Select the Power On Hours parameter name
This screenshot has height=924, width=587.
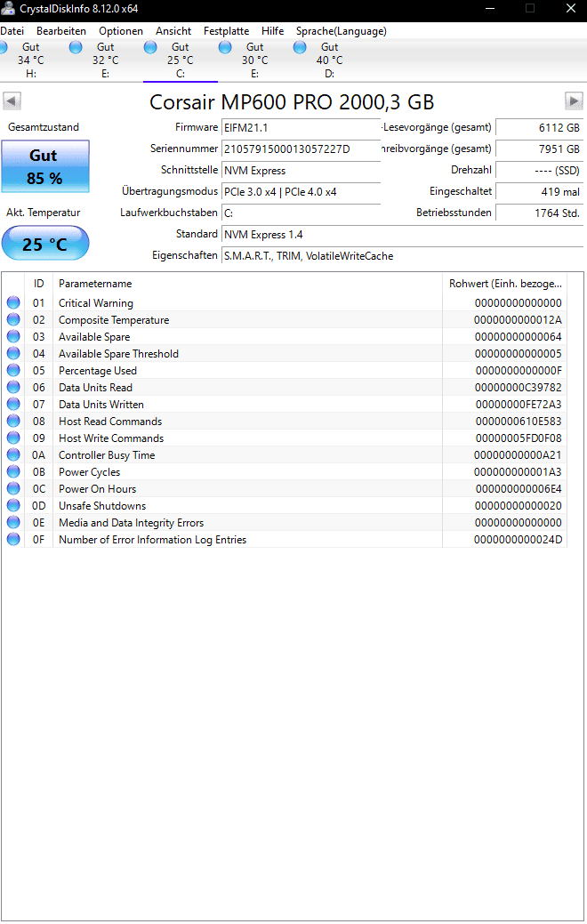click(97, 488)
